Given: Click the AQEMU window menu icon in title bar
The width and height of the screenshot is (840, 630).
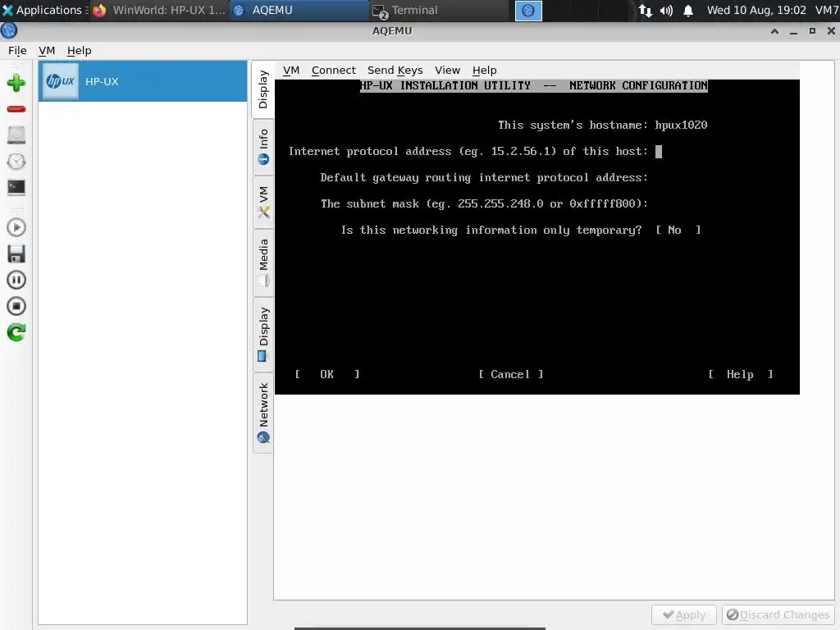Looking at the screenshot, I should [x=9, y=31].
